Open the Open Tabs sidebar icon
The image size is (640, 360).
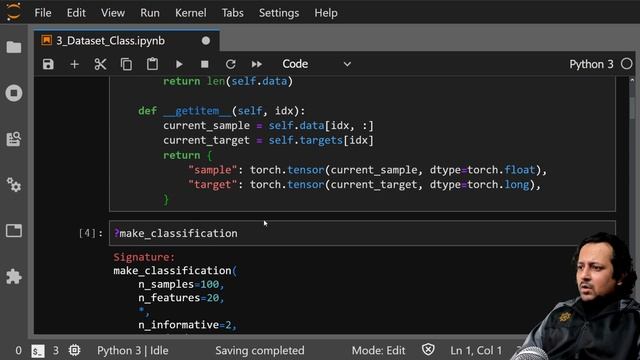click(x=14, y=231)
